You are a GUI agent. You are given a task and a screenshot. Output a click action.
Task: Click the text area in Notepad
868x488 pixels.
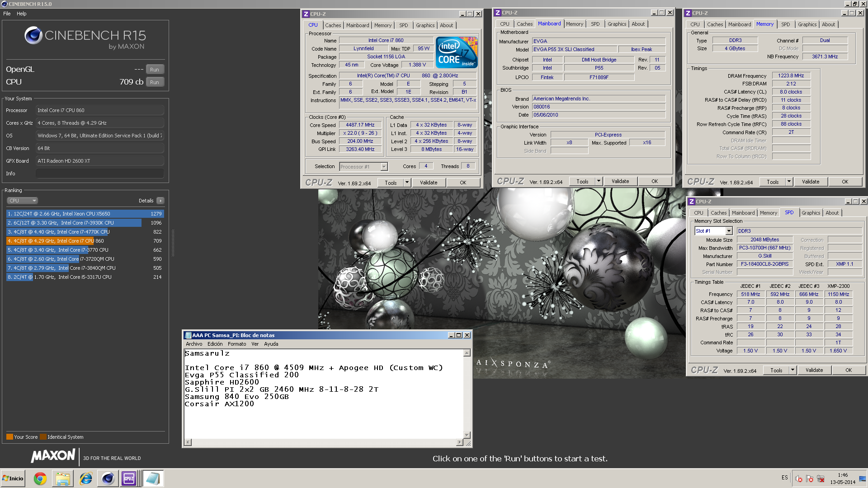(324, 394)
